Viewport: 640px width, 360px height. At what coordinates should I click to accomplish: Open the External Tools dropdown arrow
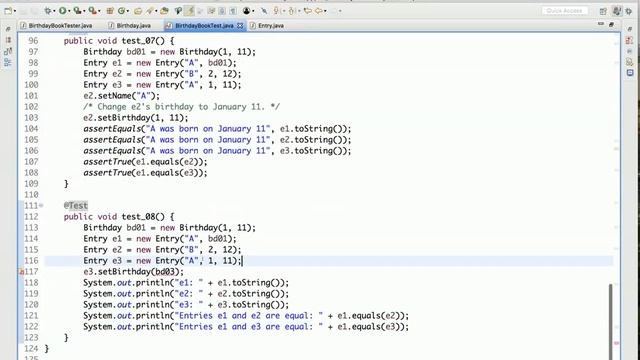coord(99,11)
